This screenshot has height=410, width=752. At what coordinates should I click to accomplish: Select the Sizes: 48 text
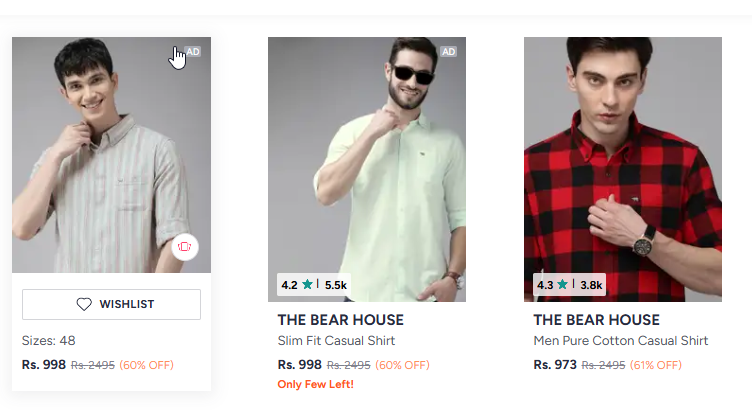49,341
